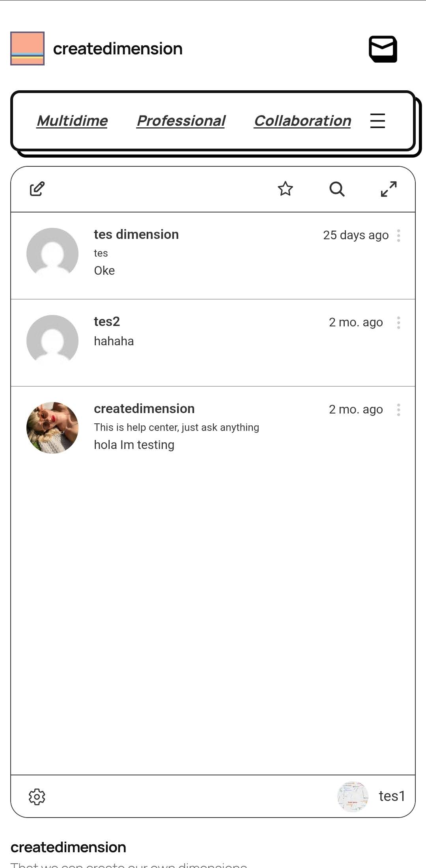
Task: Click the createdimension logo square
Action: 27,48
